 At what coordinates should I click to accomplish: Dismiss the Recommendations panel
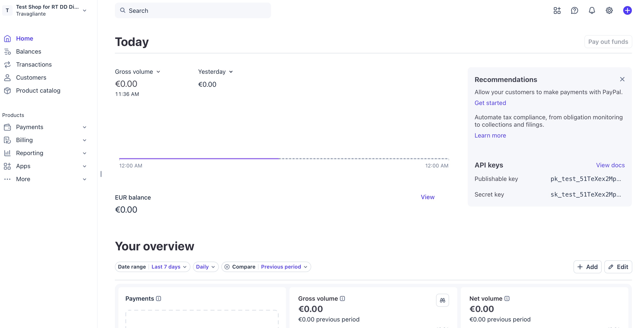(622, 79)
